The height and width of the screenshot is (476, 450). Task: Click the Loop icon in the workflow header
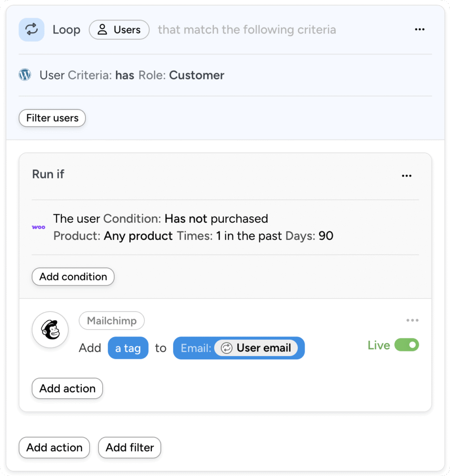click(x=31, y=29)
